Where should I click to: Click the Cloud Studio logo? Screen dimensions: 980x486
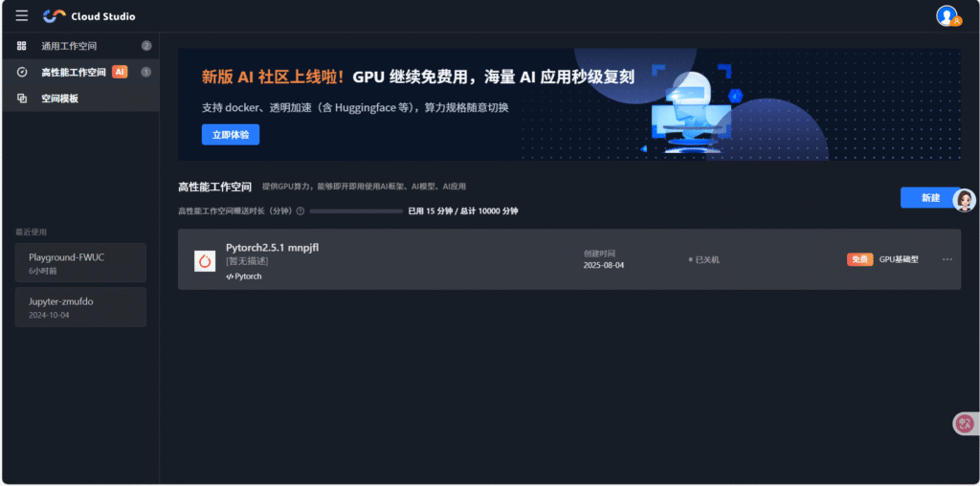coord(89,16)
